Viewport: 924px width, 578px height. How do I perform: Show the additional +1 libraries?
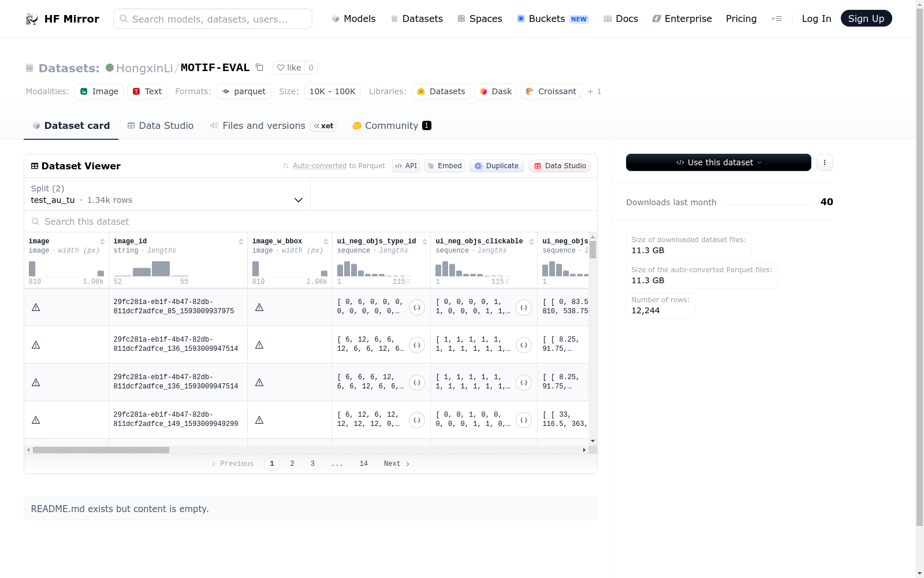pos(594,91)
